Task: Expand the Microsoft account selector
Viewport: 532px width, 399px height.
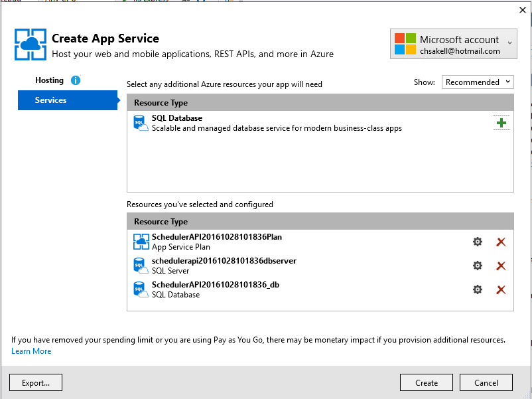Action: pos(454,44)
